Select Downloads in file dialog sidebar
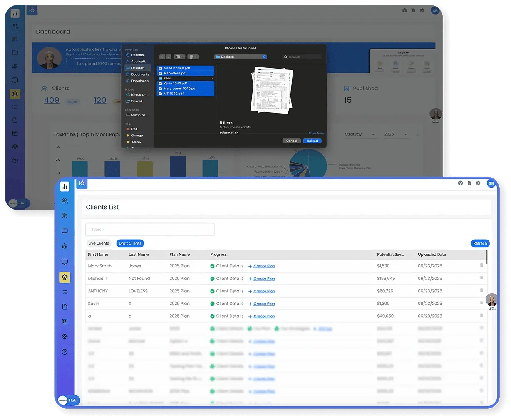 coord(139,81)
